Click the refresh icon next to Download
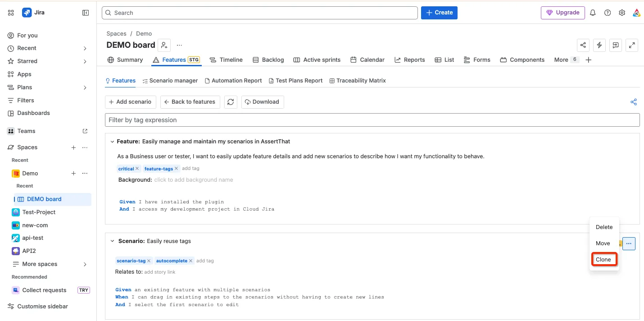The height and width of the screenshot is (321, 644). (231, 102)
